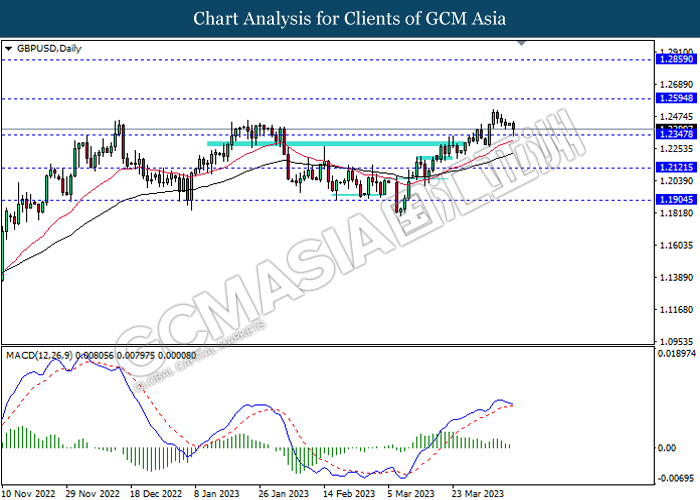Image resolution: width=700 pixels, height=500 pixels.
Task: Click the 29 Nov 2022 date label
Action: point(93,493)
